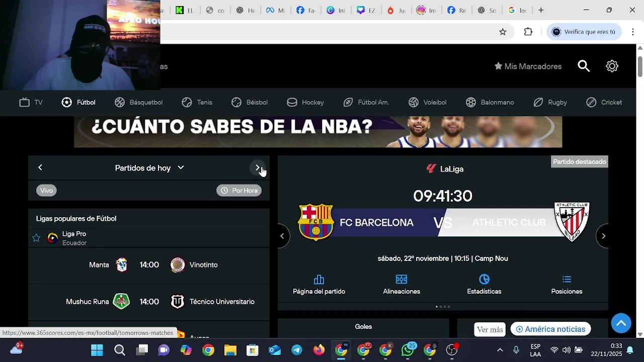The image size is (644, 362).
Task: Open volume control in tray
Action: [x=567, y=350]
